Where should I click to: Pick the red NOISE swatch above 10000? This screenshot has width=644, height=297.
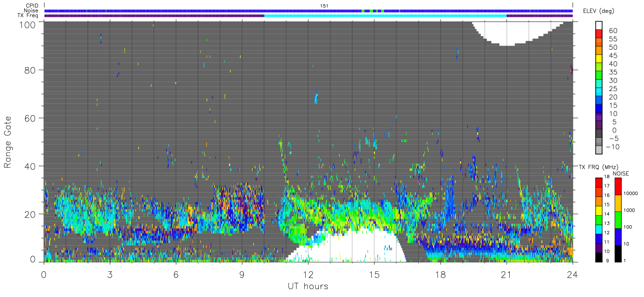(618, 186)
